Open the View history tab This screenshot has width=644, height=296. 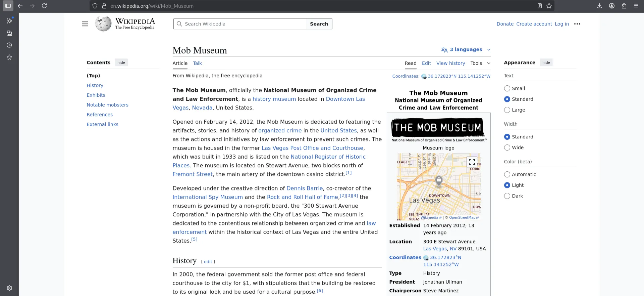coord(450,63)
